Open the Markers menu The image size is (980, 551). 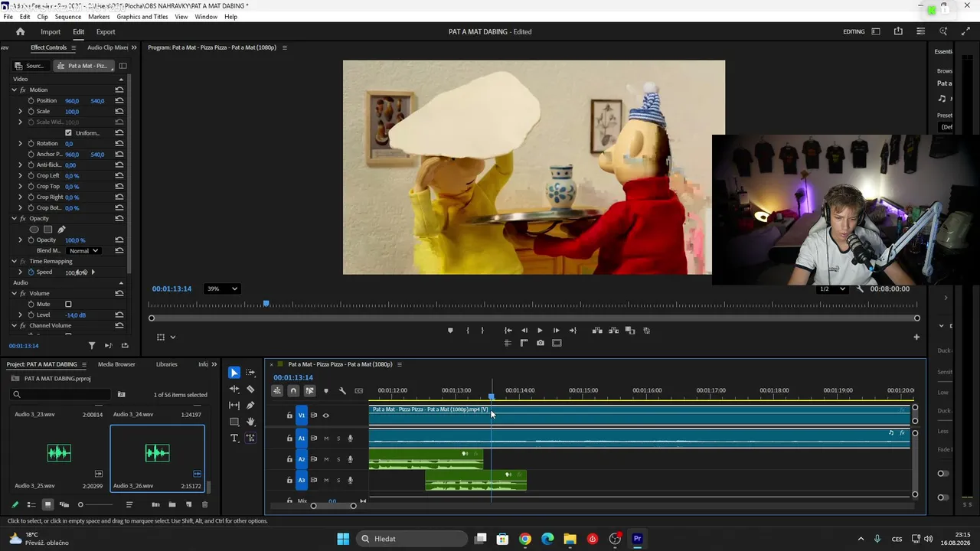(x=99, y=17)
